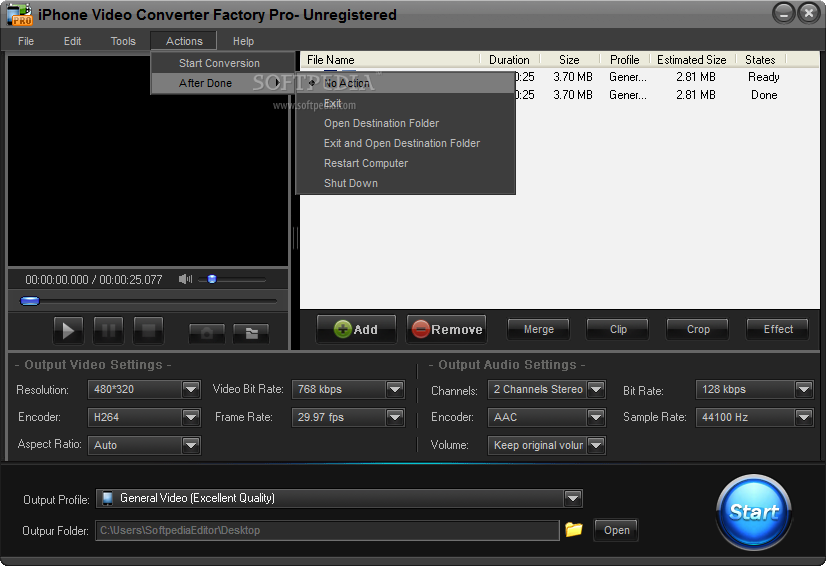This screenshot has height=566, width=826.
Task: Click the Crop button
Action: (698, 329)
